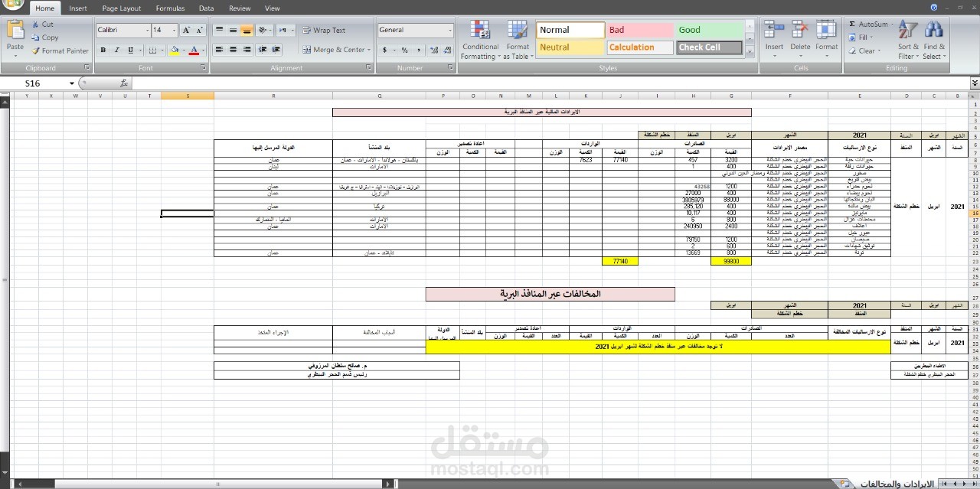The image size is (980, 489).
Task: Apply the red Font Color
Action: click(x=194, y=51)
